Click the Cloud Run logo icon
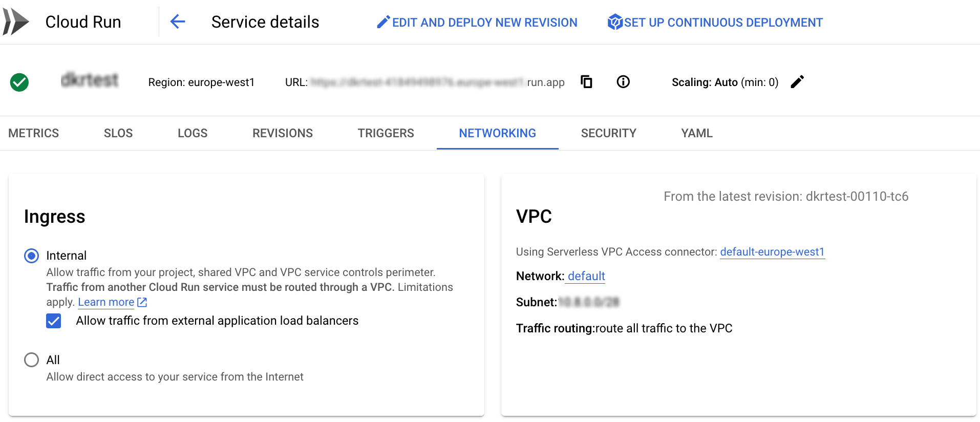Viewport: 980px width, 422px height. 15,22
